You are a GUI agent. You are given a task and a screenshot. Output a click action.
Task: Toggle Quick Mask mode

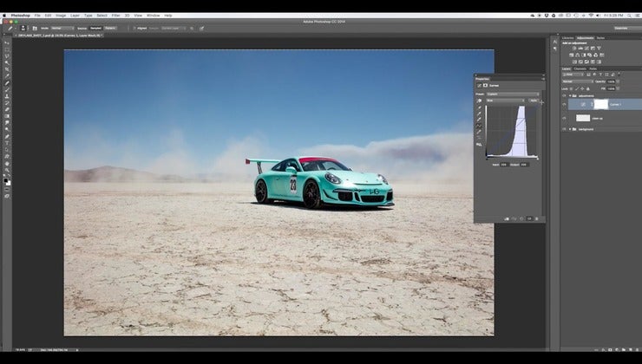(7, 189)
